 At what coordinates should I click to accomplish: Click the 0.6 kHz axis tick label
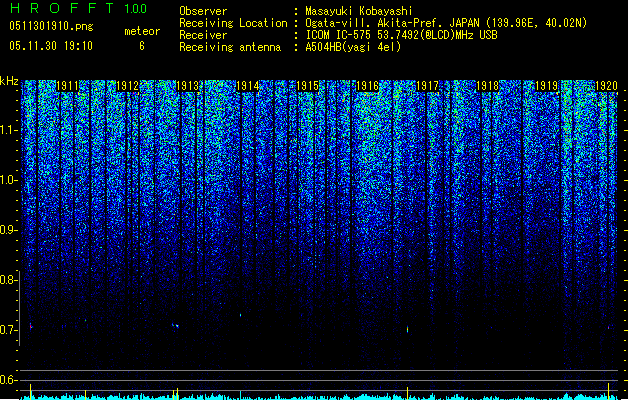[x=9, y=380]
